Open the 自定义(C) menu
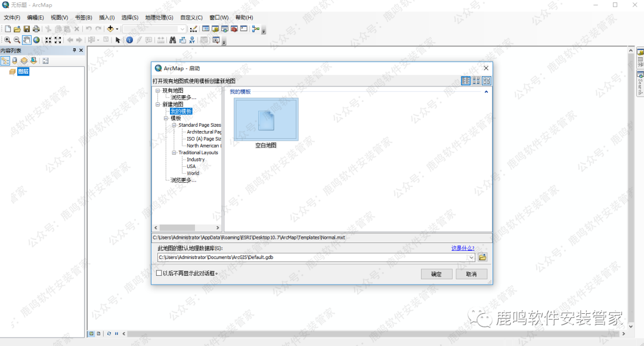Screen dimensions: 644x346 point(191,18)
